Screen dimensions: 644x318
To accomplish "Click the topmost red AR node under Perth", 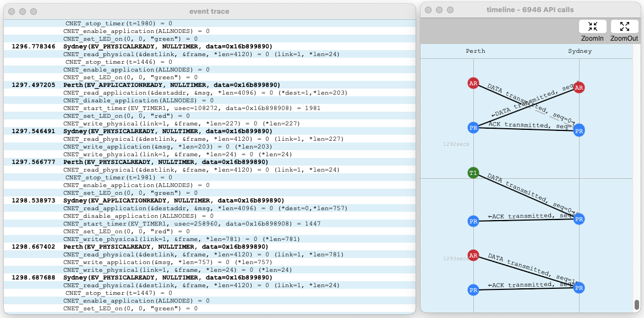I will click(473, 83).
